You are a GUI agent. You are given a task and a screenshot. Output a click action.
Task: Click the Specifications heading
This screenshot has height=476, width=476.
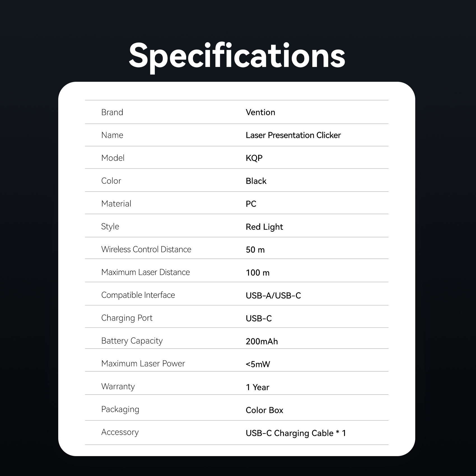(237, 55)
